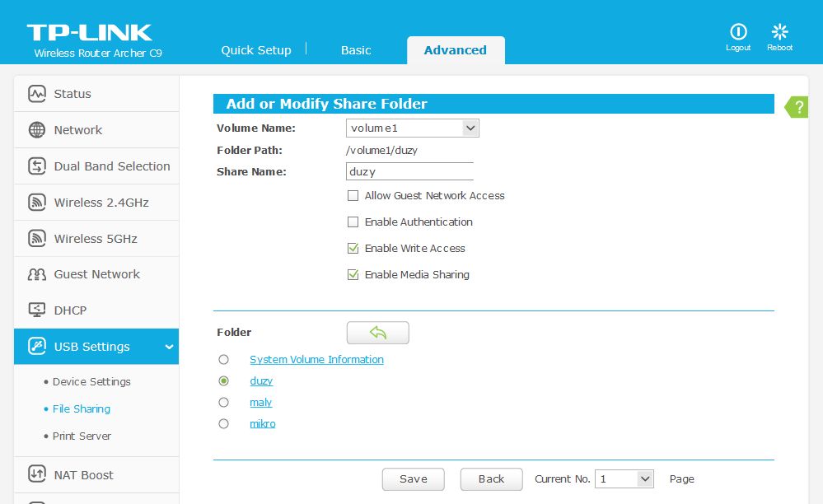Open Network menu item
823x504 pixels.
tap(96, 130)
